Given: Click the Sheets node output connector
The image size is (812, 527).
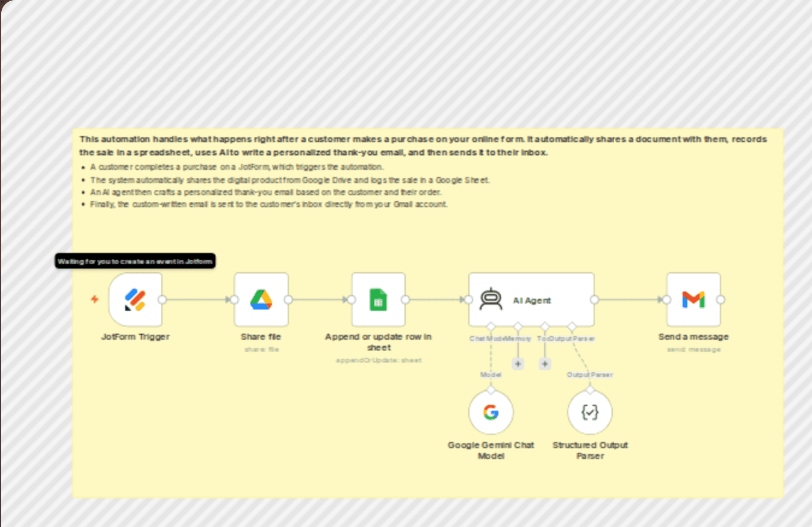Looking at the screenshot, I should point(406,299).
